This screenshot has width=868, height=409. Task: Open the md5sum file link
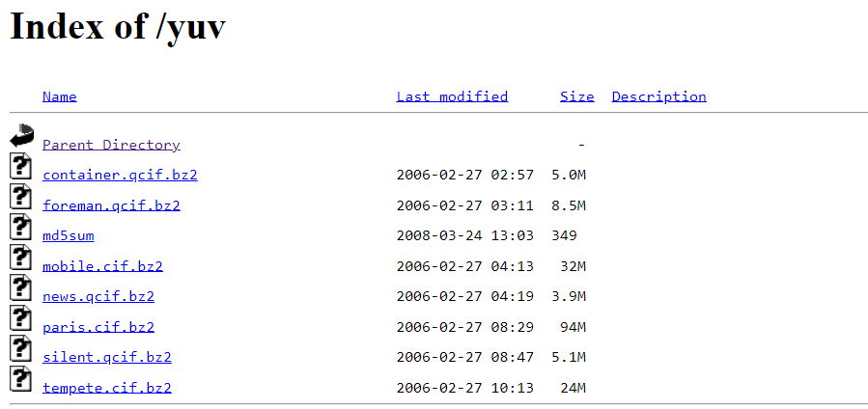pyautogui.click(x=69, y=236)
